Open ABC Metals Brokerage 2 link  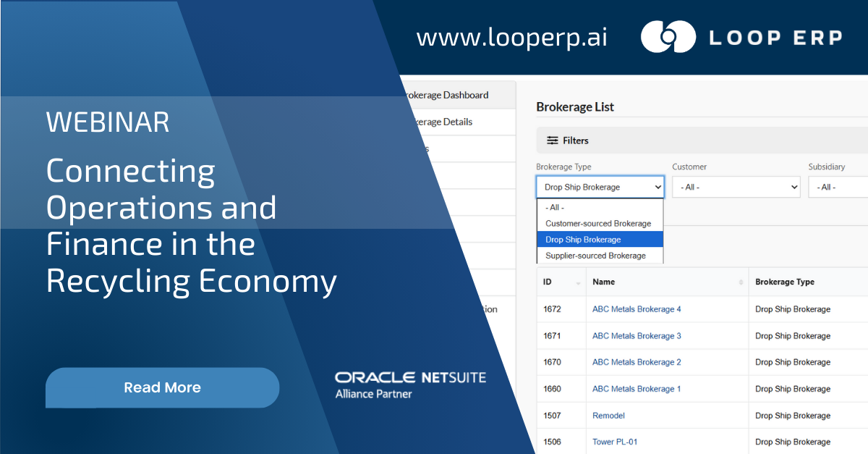coord(637,362)
